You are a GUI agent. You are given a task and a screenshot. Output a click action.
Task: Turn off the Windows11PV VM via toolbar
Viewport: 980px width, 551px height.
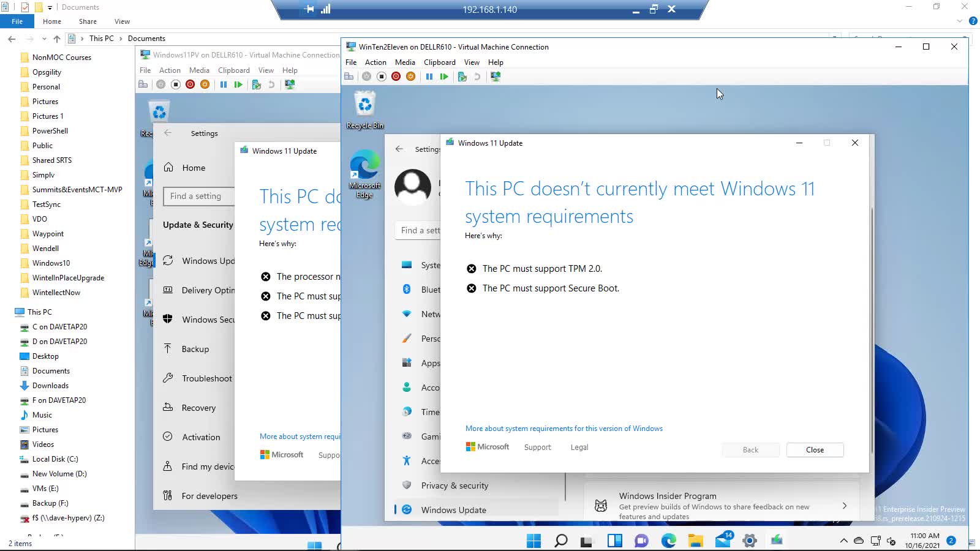point(175,84)
